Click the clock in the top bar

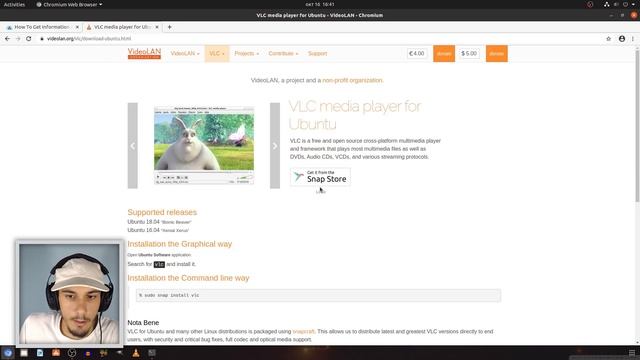pyautogui.click(x=320, y=4)
